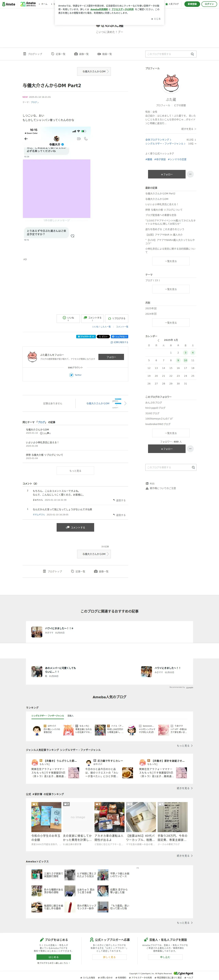The width and height of the screenshot is (219, 980).
Task: Open いいね！した人一覧 link
Action: 102,327
